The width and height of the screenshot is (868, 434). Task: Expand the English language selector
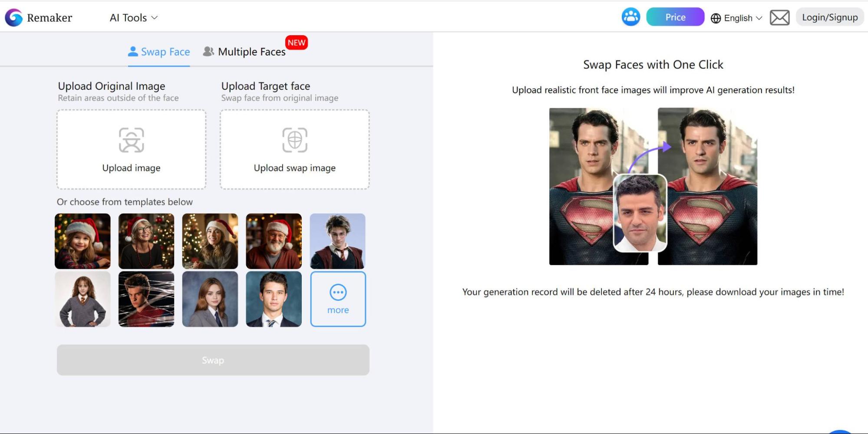click(736, 18)
